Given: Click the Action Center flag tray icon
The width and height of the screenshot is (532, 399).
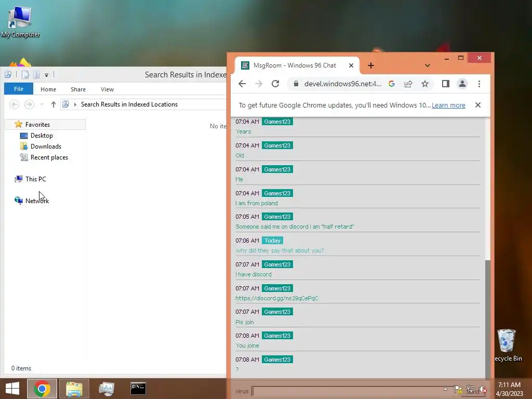Looking at the screenshot, I should click(458, 389).
